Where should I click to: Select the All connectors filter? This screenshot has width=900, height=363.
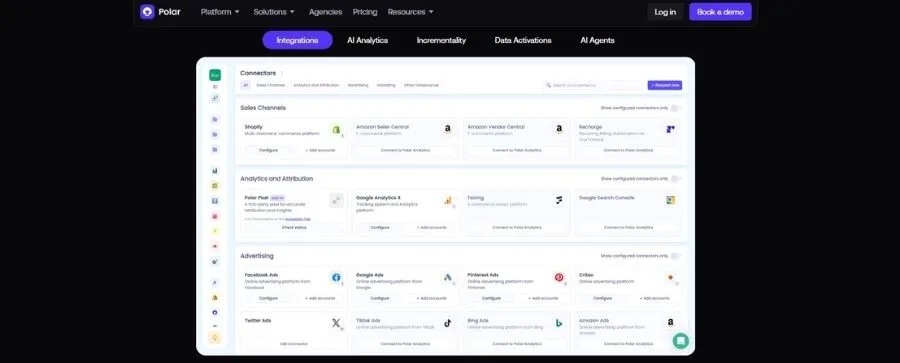(245, 85)
